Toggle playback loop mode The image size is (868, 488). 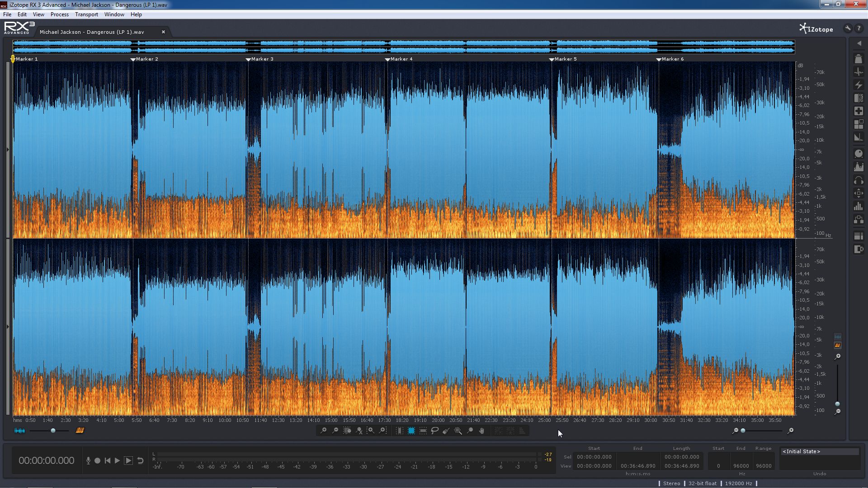pyautogui.click(x=141, y=460)
